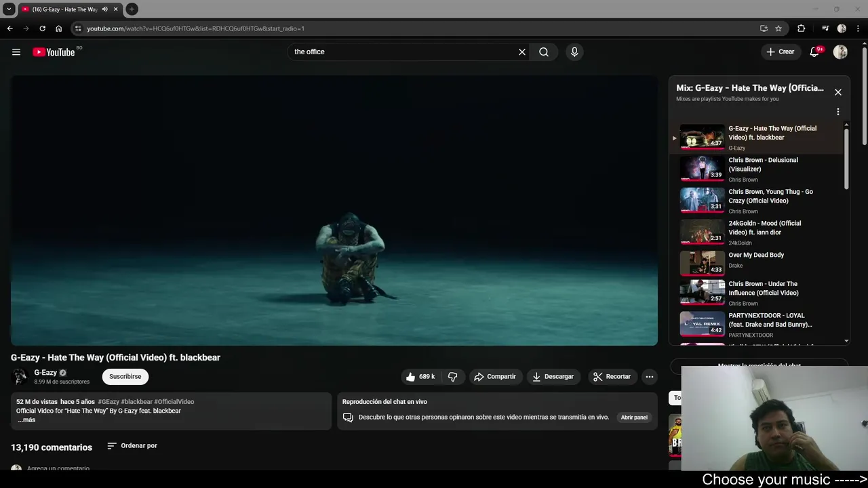
Task: Click the #GEazy hashtag
Action: click(108, 402)
